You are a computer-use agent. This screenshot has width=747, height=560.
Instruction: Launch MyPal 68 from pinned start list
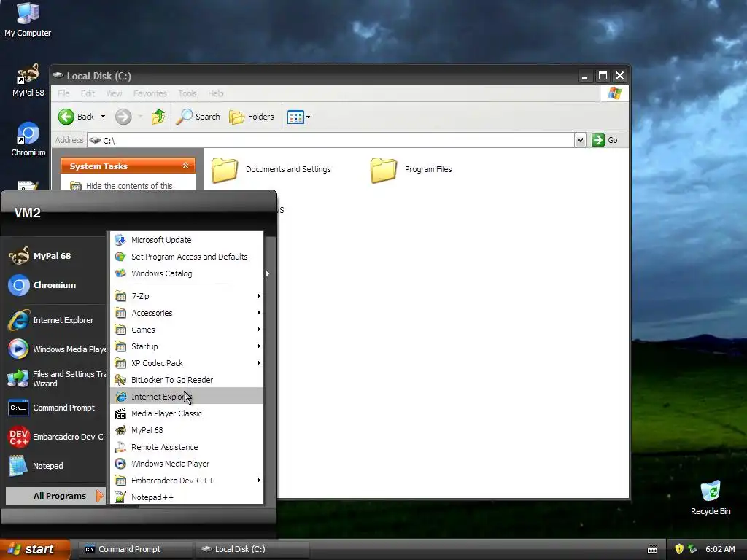[x=55, y=256]
